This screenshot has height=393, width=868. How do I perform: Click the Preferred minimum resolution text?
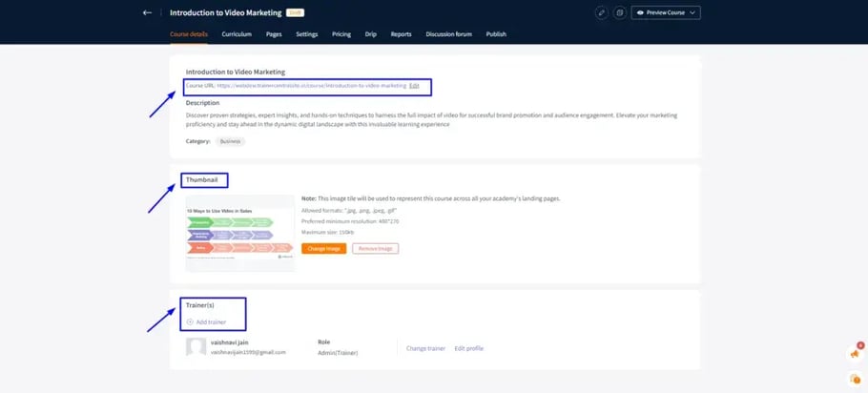pos(350,221)
